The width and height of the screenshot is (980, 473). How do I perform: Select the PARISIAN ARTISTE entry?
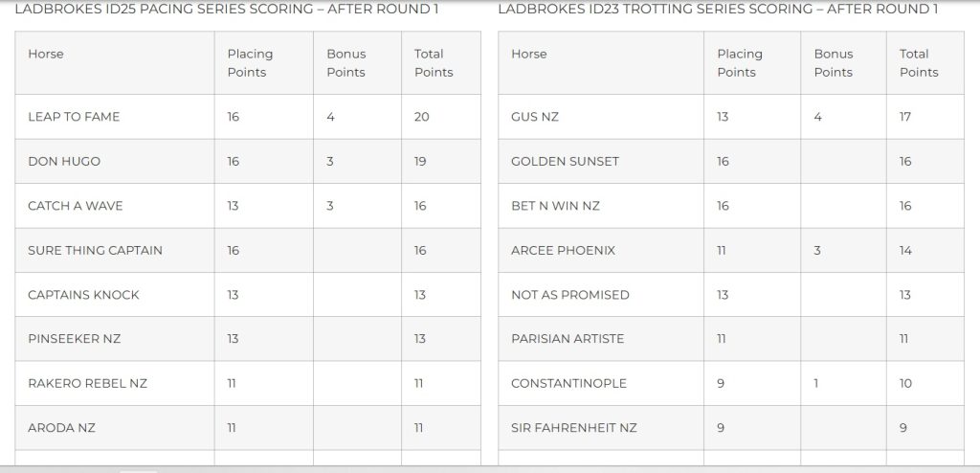pos(568,339)
